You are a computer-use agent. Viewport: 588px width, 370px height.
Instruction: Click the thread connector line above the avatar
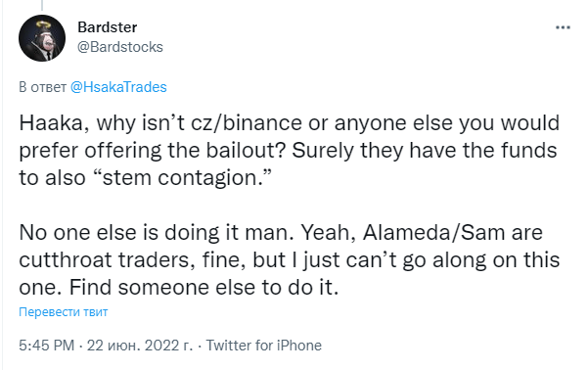42,5
